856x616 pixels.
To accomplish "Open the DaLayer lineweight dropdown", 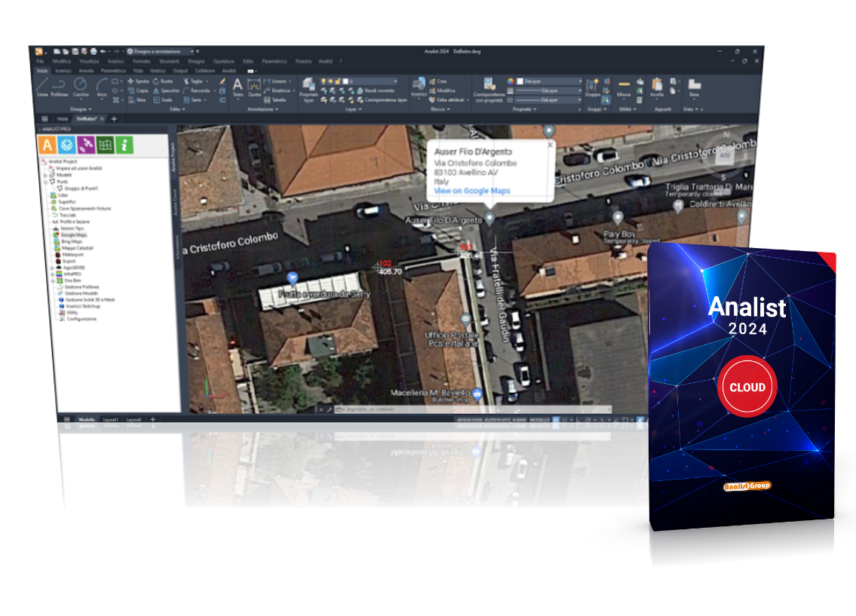I will 548,90.
